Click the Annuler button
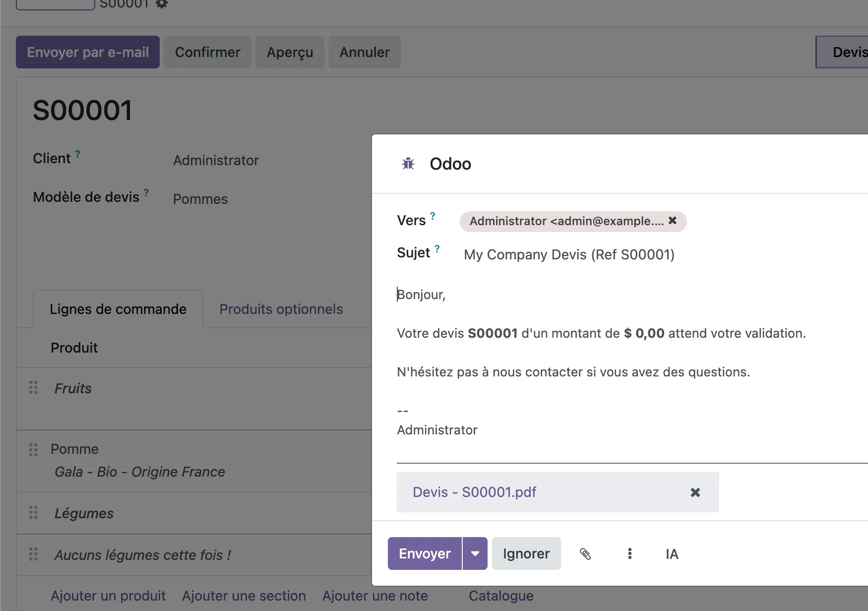 365,52
